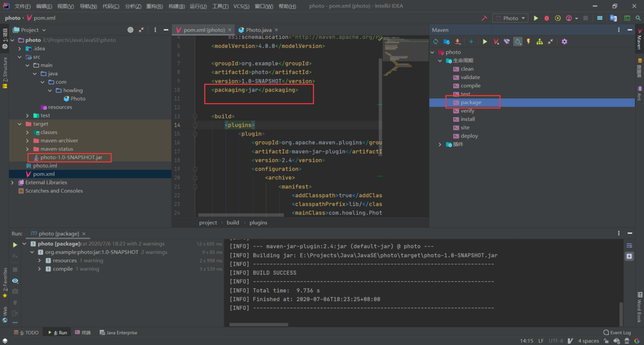The image size is (644, 345).
Task: Open the Project view dropdown
Action: point(29,30)
